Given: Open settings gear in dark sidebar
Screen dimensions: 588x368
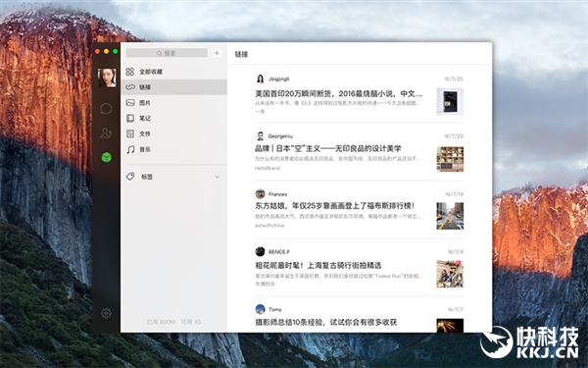Looking at the screenshot, I should pyautogui.click(x=106, y=313).
